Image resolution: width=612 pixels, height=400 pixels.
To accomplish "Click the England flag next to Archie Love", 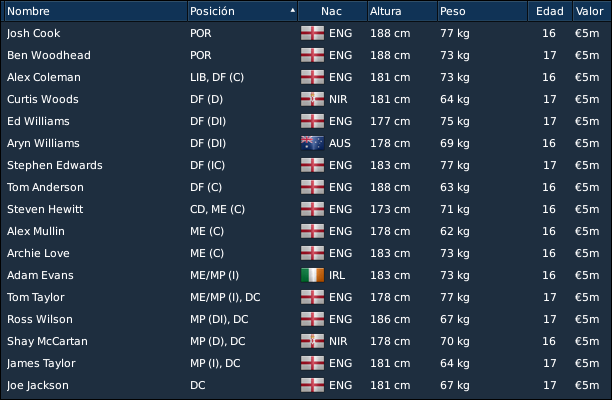I will click(x=312, y=253).
